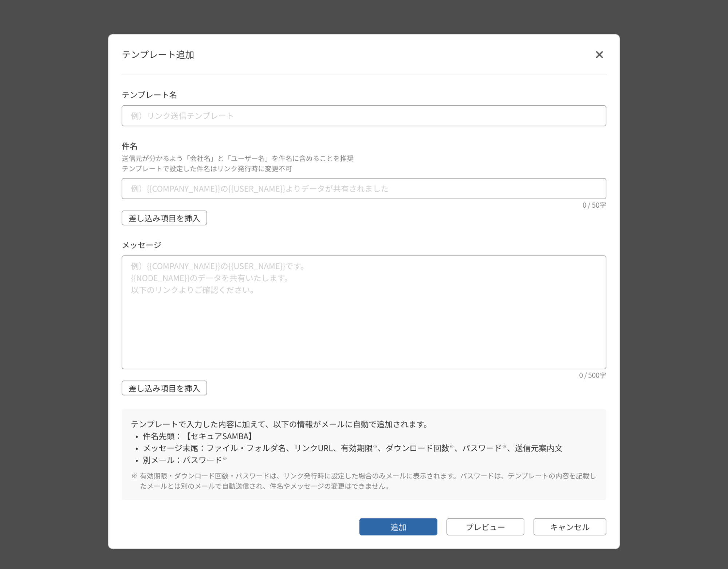Click the ※ footnote about 有効期限
Viewport: 728px width, 569px height.
(363, 481)
